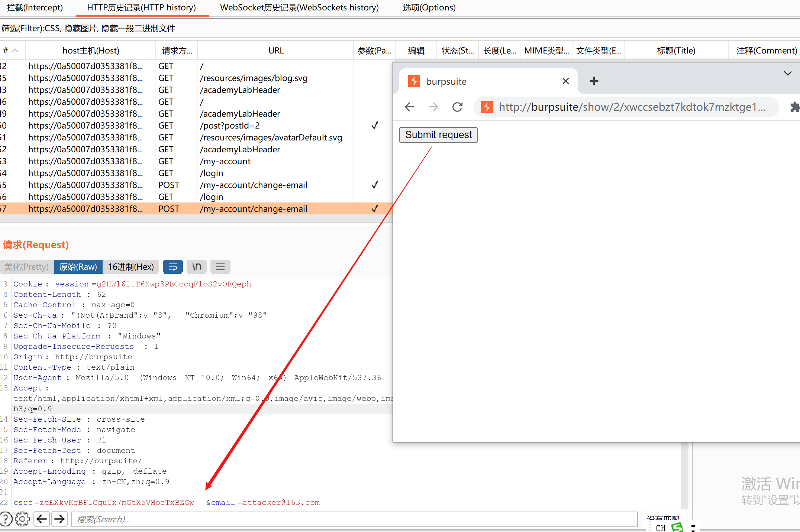
Task: Click the help question mark icon
Action: (x=5, y=519)
